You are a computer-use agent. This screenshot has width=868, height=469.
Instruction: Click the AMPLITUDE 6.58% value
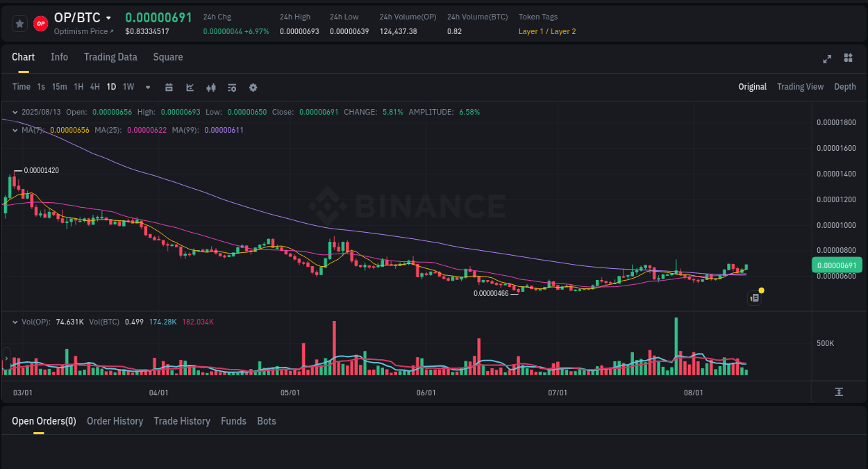point(469,112)
